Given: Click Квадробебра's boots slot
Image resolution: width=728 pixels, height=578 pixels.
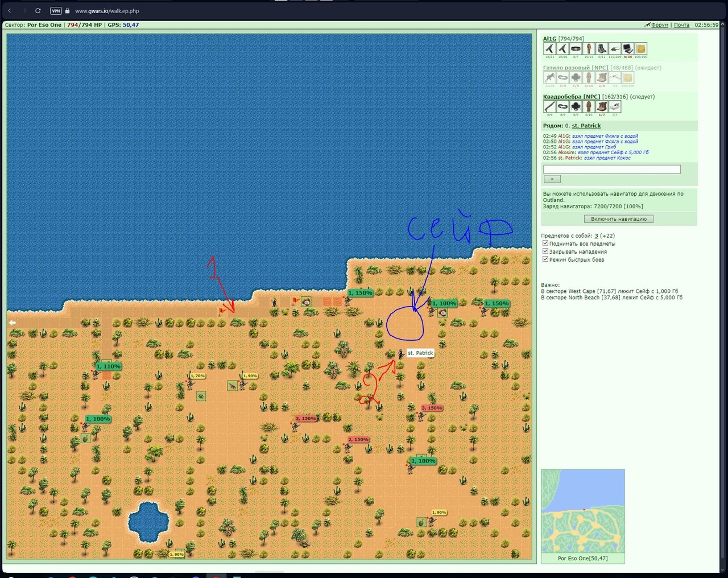Looking at the screenshot, I should pos(602,107).
